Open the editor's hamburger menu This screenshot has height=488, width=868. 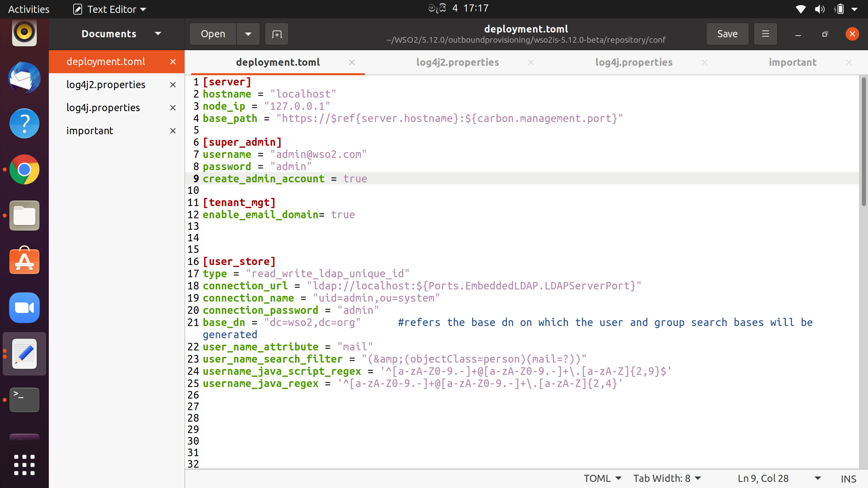[765, 34]
